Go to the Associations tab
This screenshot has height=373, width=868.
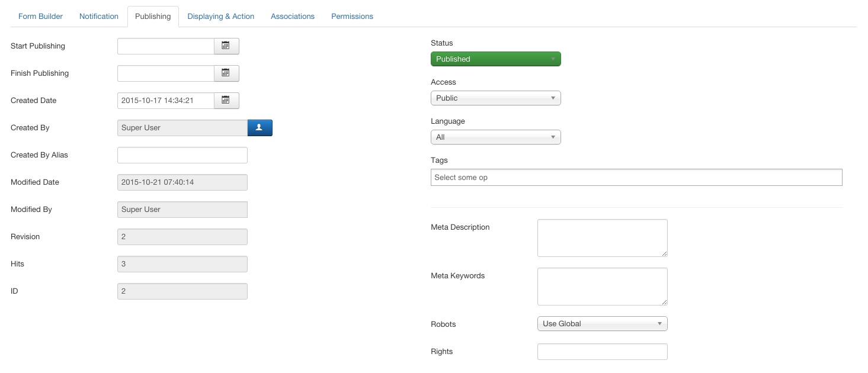[x=293, y=17]
